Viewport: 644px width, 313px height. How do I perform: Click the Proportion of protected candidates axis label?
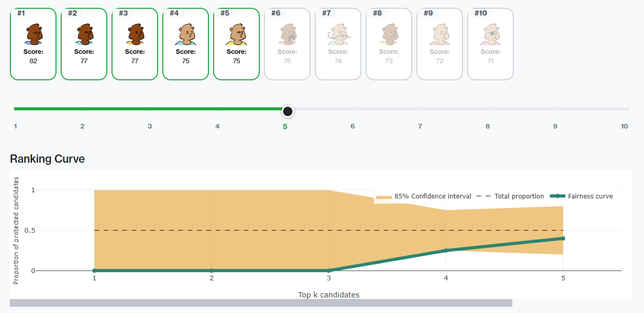coord(16,231)
